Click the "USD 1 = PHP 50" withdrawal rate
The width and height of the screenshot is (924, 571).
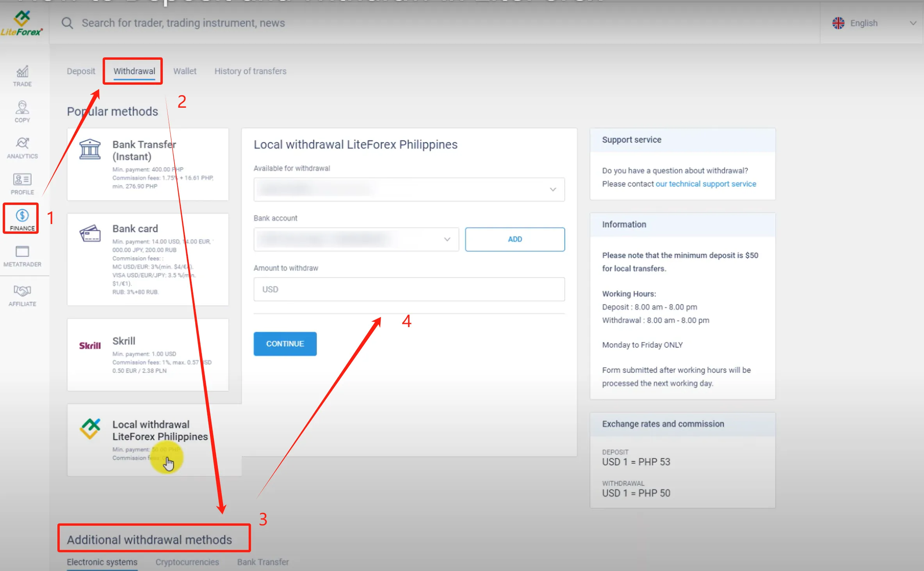click(x=636, y=493)
